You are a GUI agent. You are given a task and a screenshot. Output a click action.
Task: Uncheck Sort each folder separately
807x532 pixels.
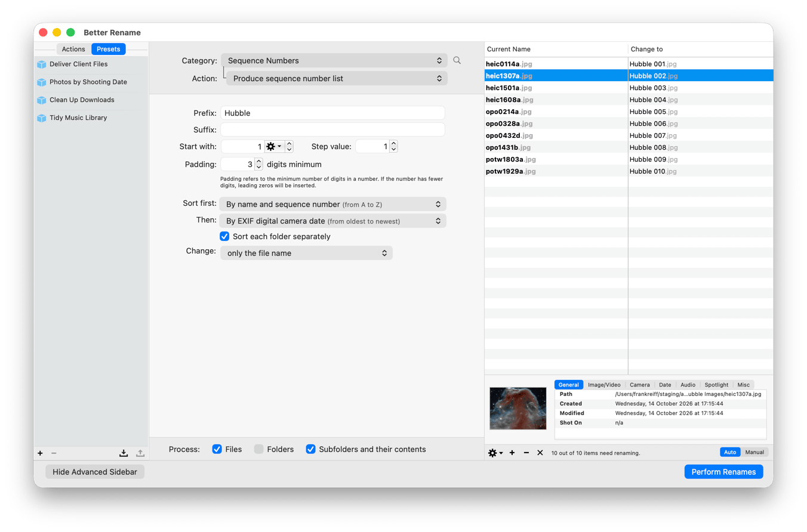coord(225,236)
